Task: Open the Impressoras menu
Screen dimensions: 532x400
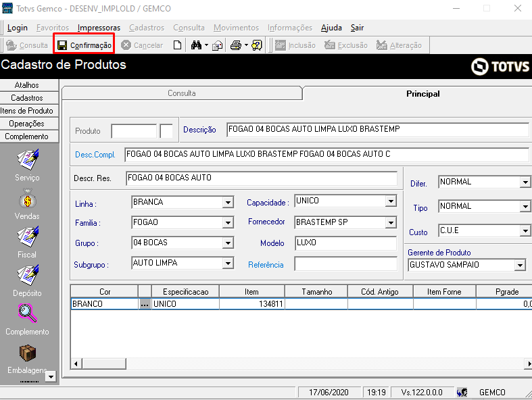Action: [x=99, y=28]
